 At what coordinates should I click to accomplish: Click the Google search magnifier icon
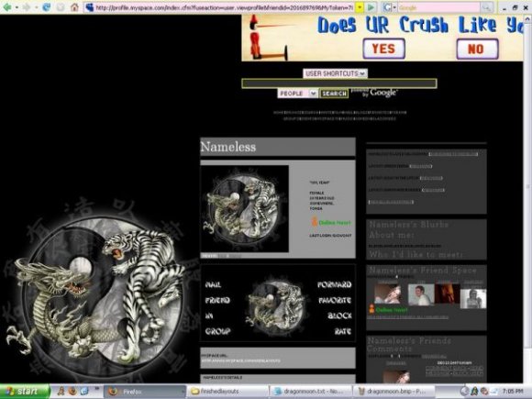click(486, 7)
